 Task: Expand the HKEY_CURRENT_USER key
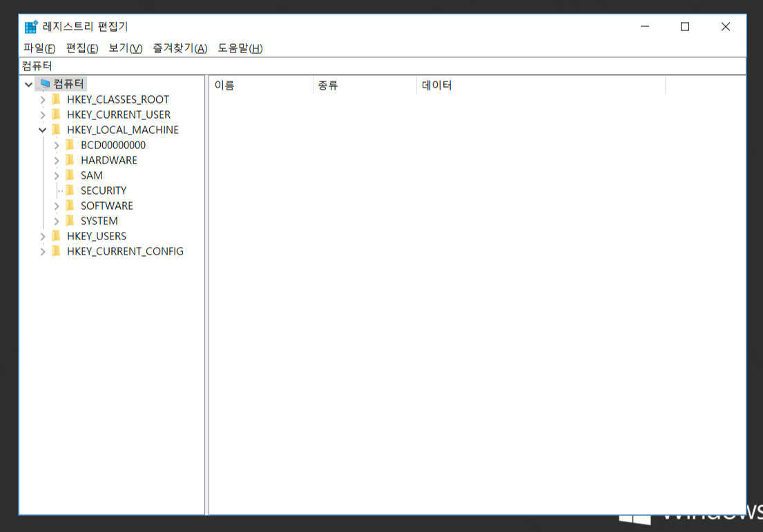point(43,115)
